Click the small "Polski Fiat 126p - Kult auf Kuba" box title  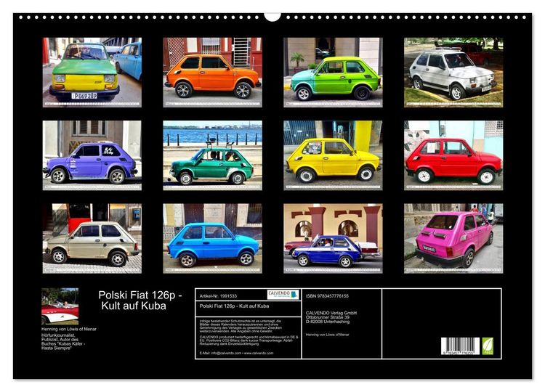pos(234,306)
